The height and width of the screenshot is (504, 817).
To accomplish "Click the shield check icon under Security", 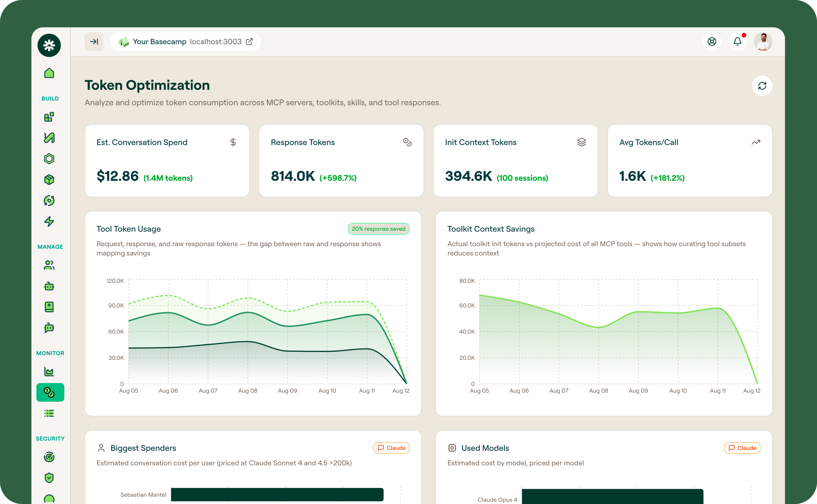I will [49, 478].
